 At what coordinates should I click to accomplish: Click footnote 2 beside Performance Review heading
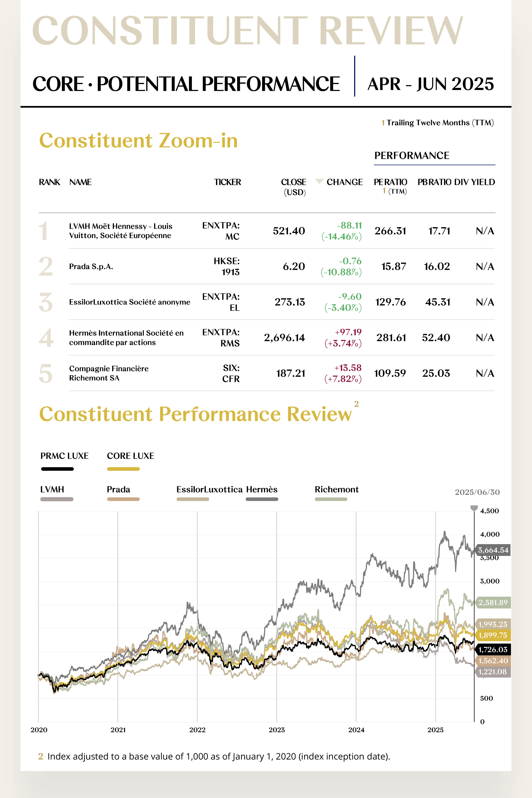pyautogui.click(x=356, y=404)
